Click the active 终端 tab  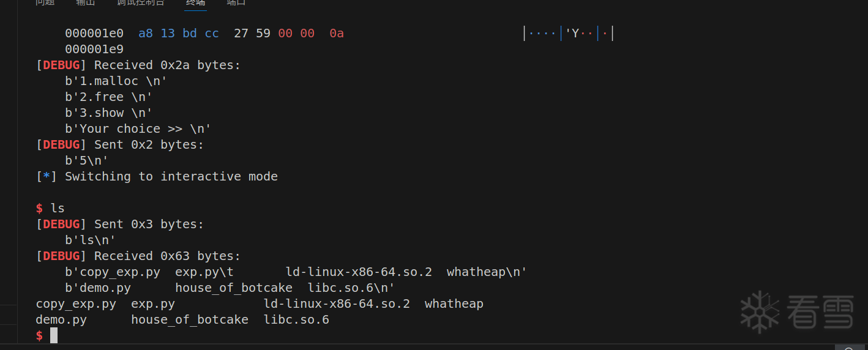coord(196,2)
